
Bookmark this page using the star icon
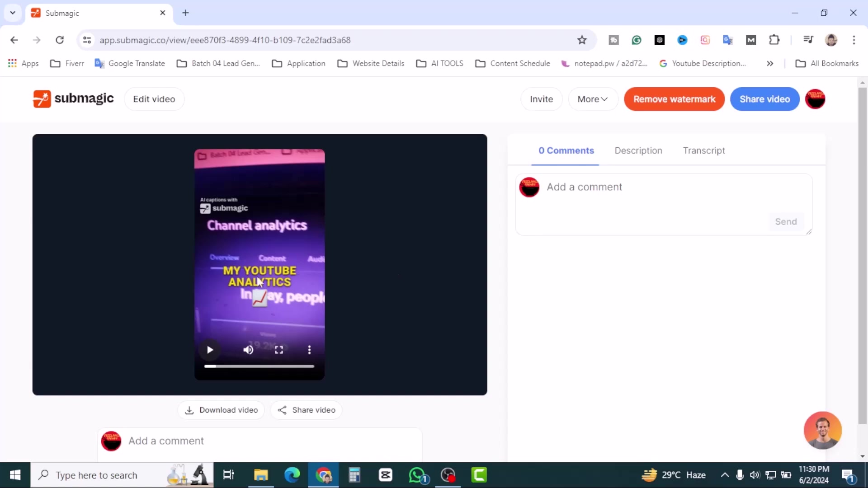tap(582, 40)
